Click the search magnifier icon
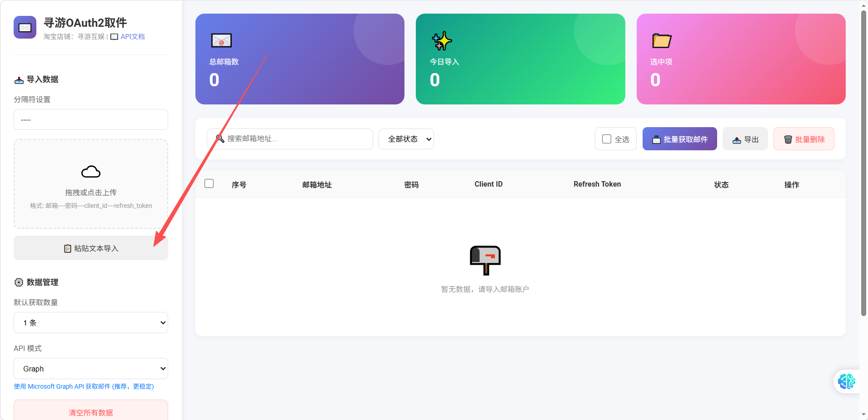The height and width of the screenshot is (420, 868). pos(220,139)
